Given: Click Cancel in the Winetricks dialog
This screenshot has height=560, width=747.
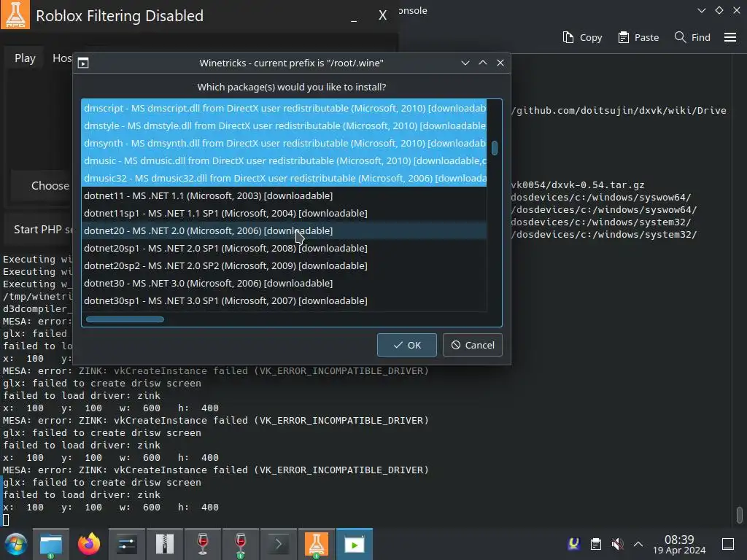Looking at the screenshot, I should click(x=473, y=345).
